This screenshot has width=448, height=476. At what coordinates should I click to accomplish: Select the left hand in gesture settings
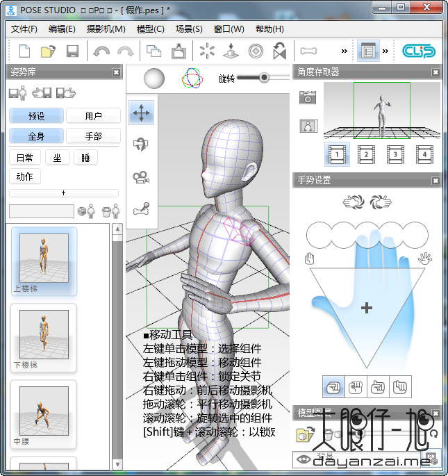click(x=354, y=202)
